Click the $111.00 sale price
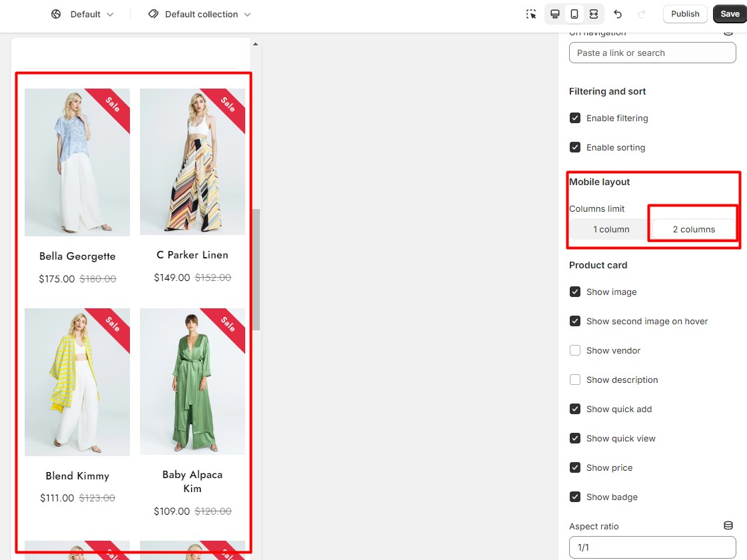747x560 pixels. click(57, 497)
